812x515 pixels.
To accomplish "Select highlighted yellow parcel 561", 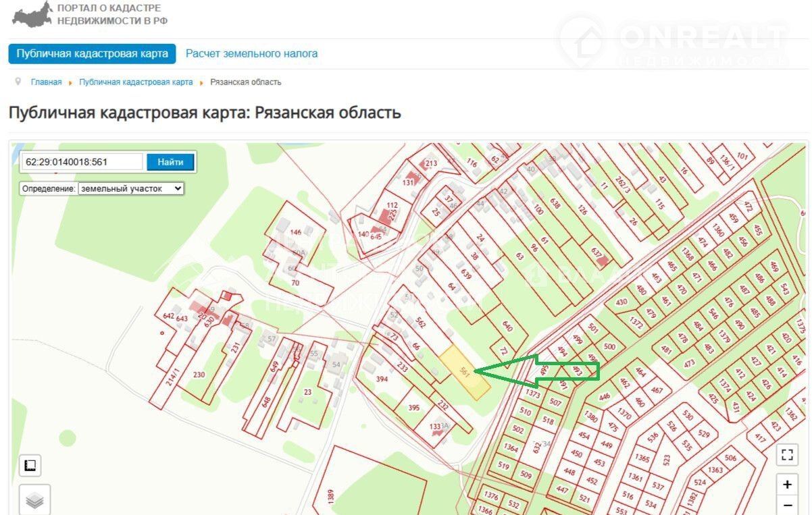I will pos(465,373).
